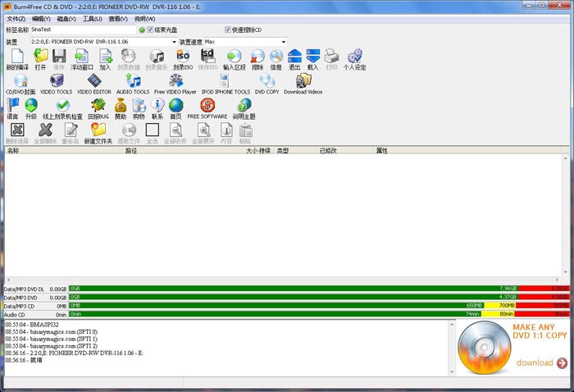Open the 说明(W) menu
574x392 pixels.
(144, 19)
